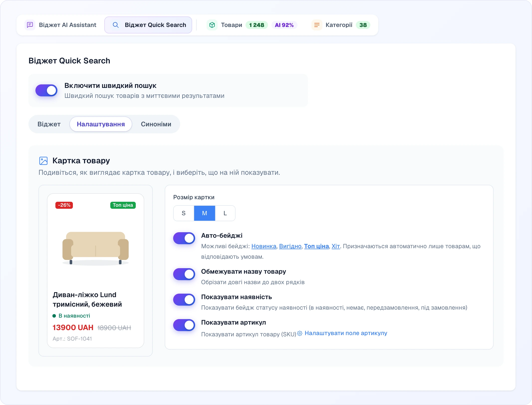
Task: Click the crossed-out 18900 UAH price
Action: click(114, 328)
